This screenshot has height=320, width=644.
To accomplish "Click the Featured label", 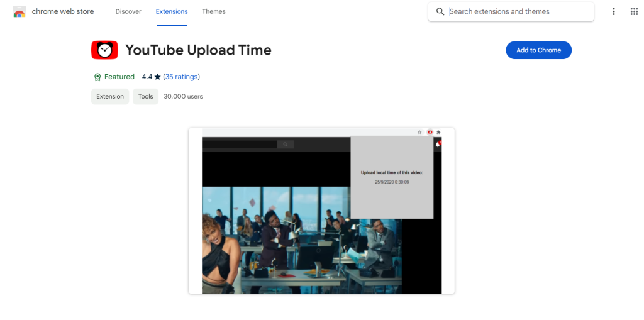I will point(119,77).
